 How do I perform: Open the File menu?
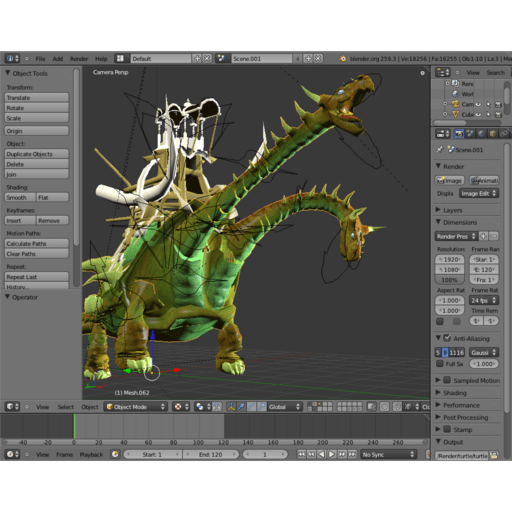(x=40, y=59)
